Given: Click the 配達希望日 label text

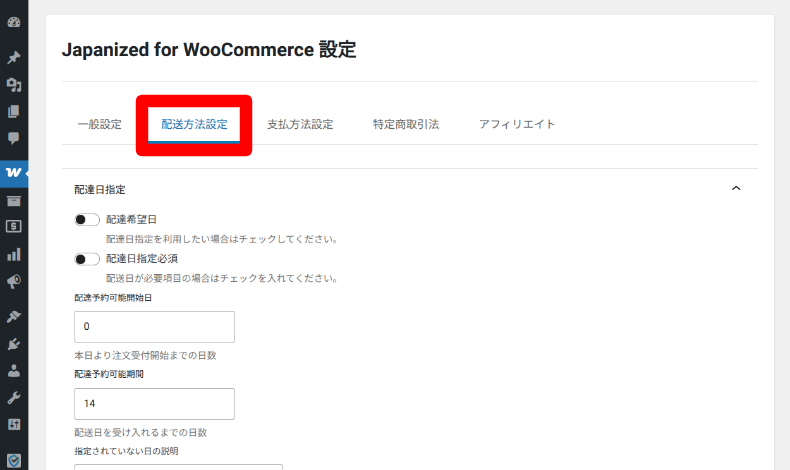Looking at the screenshot, I should coord(131,220).
